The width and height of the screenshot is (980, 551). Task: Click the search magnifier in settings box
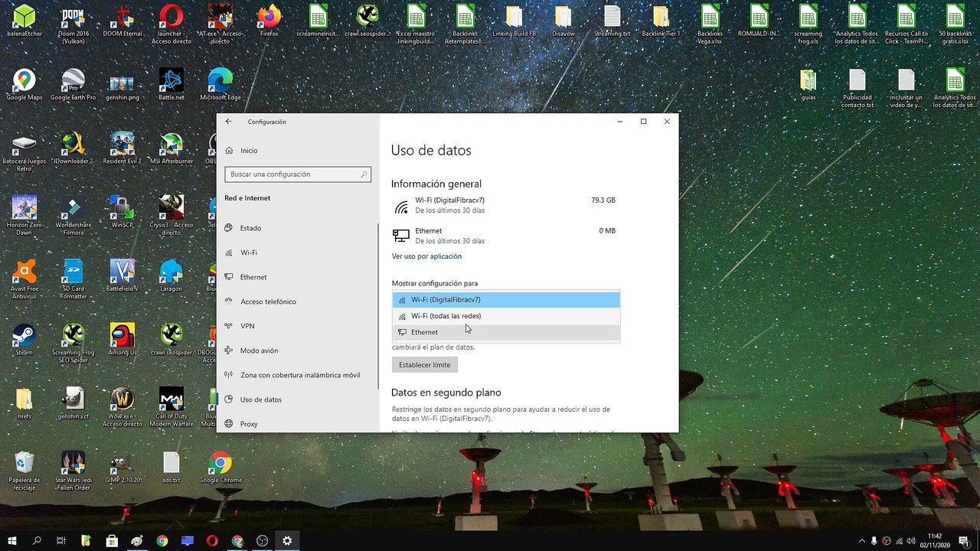click(364, 174)
